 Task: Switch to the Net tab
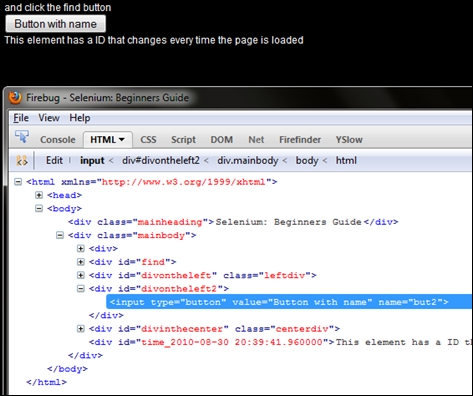point(256,140)
